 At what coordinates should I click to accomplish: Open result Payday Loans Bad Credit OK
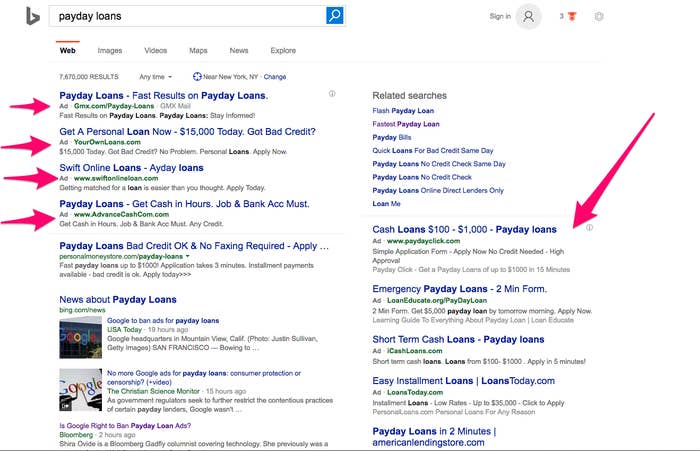click(x=194, y=246)
